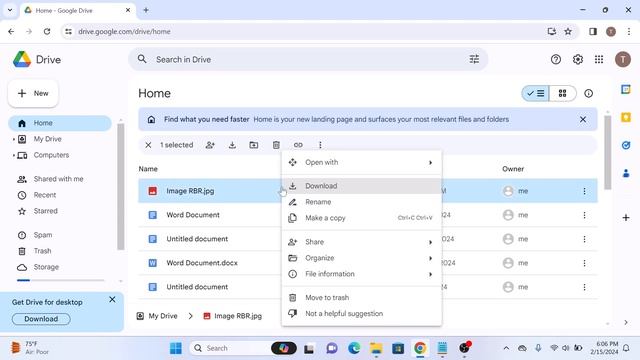Click Get add-ons plus icon

pyautogui.click(x=626, y=218)
